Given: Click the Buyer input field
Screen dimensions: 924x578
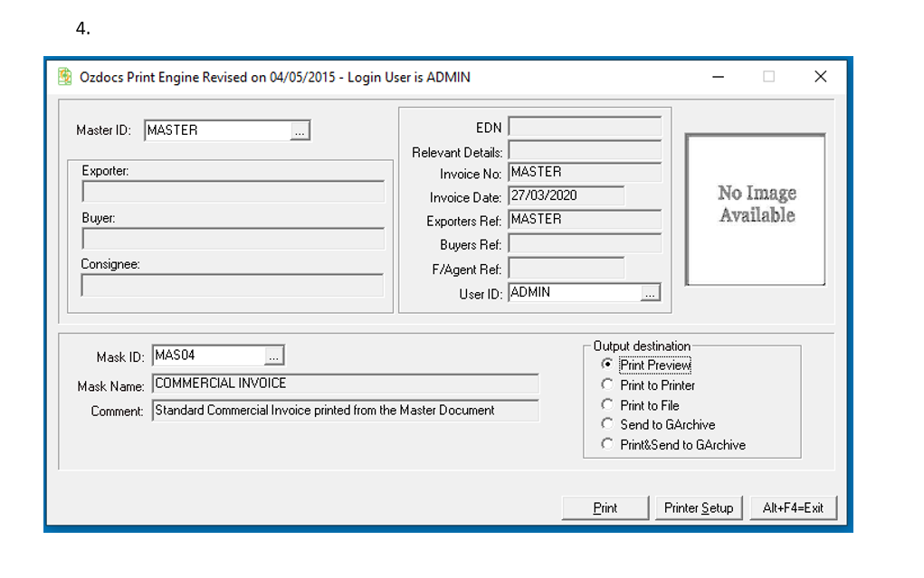Looking at the screenshot, I should (x=233, y=239).
